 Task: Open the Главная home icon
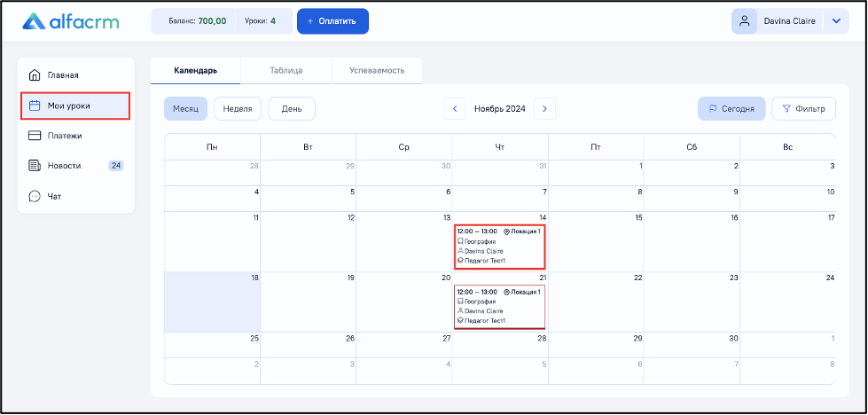pyautogui.click(x=35, y=74)
